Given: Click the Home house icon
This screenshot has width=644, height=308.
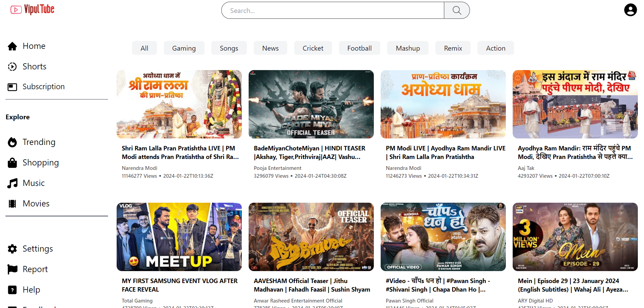Looking at the screenshot, I should [12, 46].
